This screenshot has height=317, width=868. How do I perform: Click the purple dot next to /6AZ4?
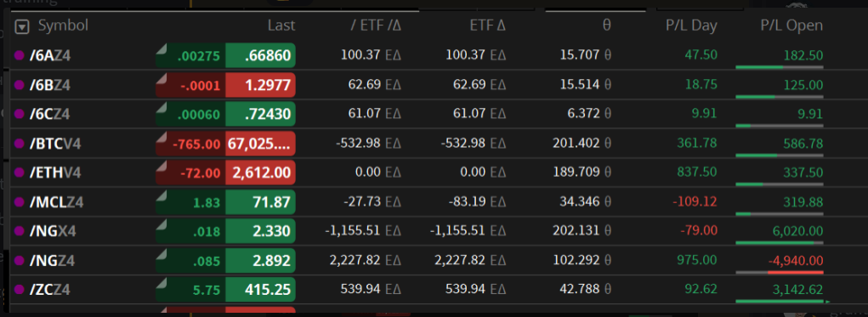pos(19,55)
